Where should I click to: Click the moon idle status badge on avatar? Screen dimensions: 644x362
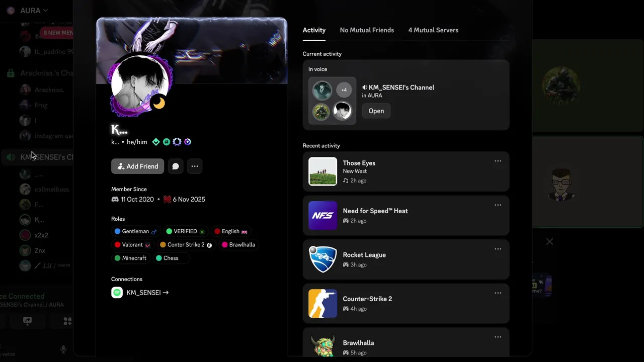pyautogui.click(x=159, y=103)
